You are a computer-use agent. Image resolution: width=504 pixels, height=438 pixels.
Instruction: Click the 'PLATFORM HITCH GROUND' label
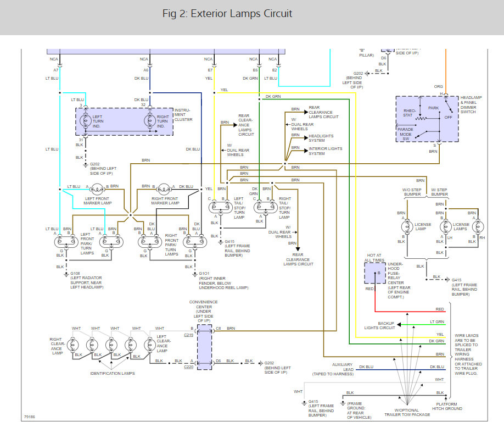[447, 406]
